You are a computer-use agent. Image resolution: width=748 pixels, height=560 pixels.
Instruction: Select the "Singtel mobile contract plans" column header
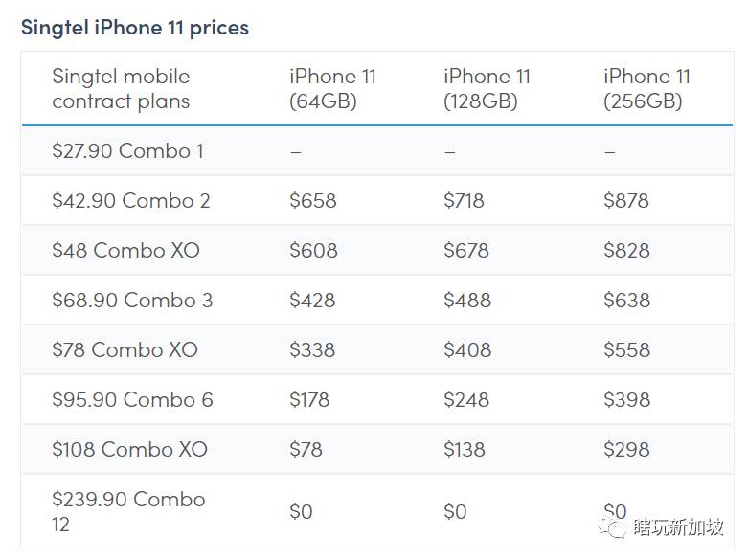pos(121,89)
